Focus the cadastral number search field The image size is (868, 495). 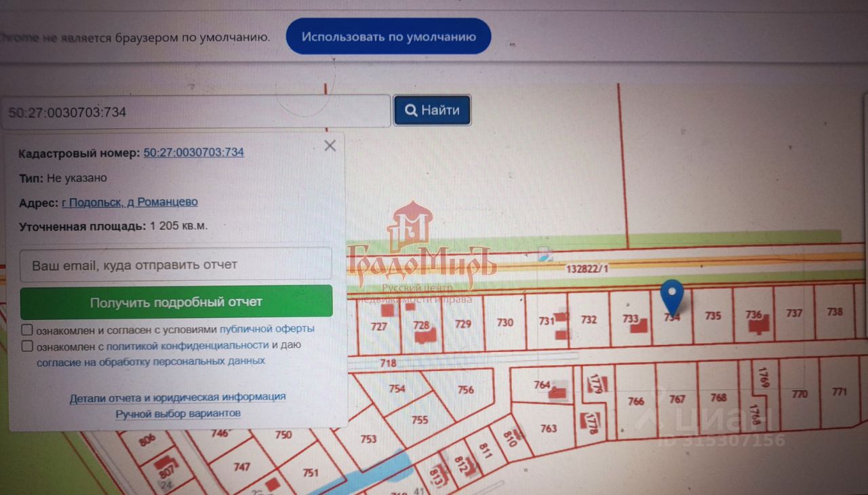click(x=195, y=111)
